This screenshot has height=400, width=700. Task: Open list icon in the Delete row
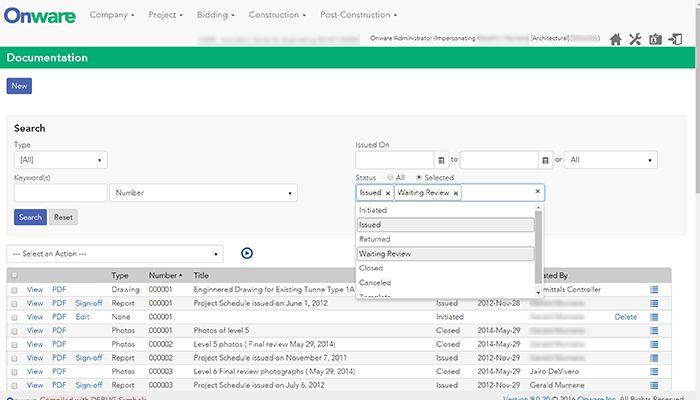coord(654,317)
